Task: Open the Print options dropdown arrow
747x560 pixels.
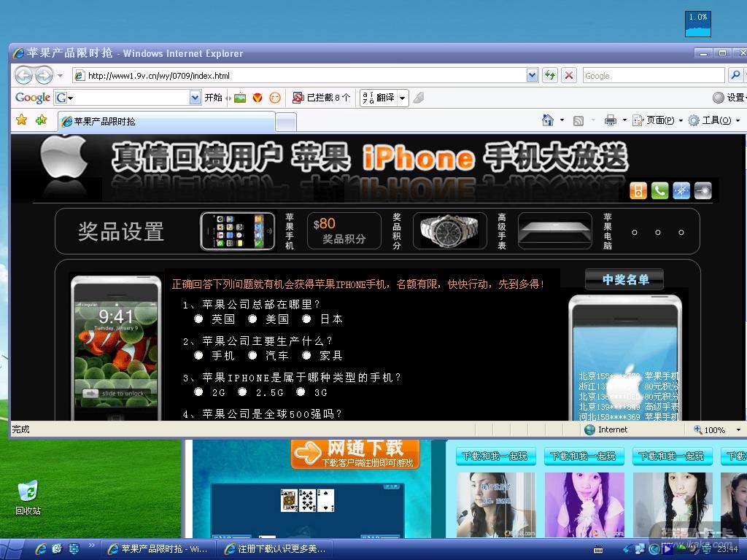Action: tap(624, 120)
